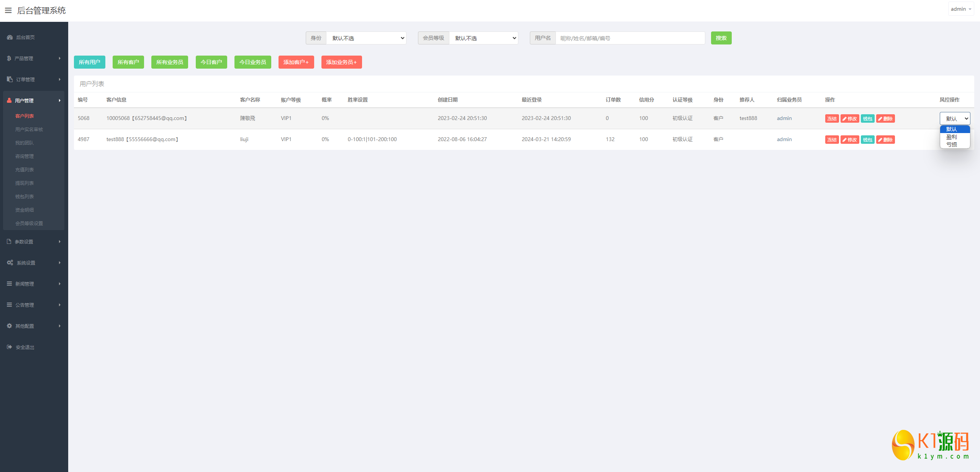Click 冻结 button for user test888
Viewport: 980px width, 472px height.
pos(832,140)
